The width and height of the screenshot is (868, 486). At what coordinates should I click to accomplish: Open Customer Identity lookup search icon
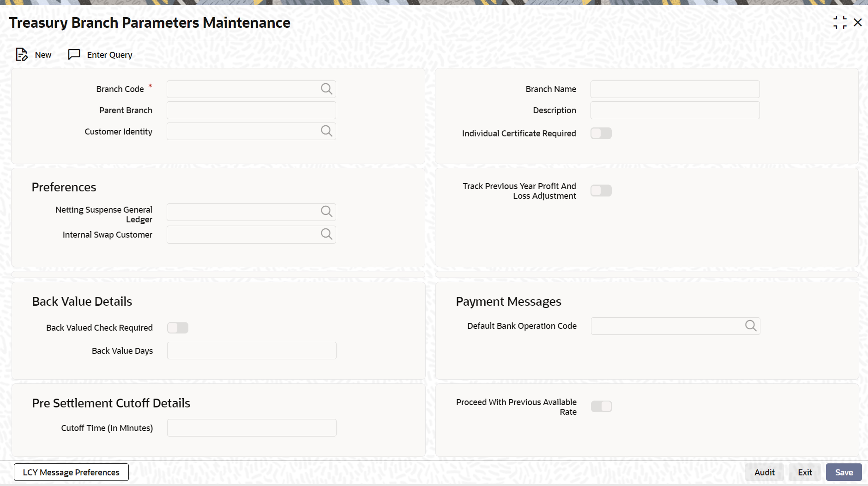tap(326, 131)
